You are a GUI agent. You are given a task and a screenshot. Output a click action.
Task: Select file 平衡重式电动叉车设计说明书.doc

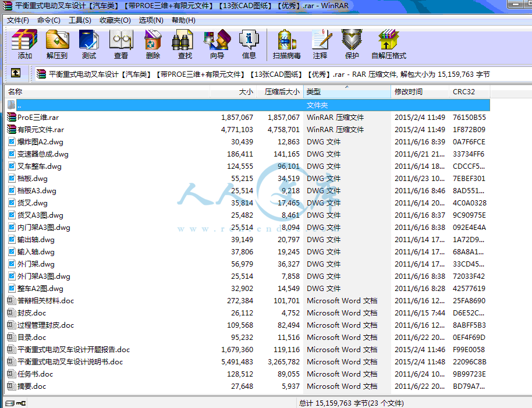click(70, 361)
